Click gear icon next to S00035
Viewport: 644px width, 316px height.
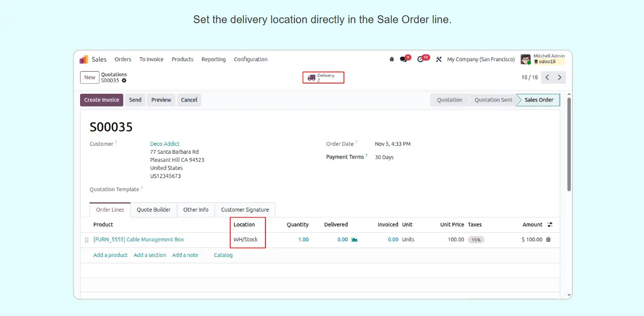click(124, 81)
